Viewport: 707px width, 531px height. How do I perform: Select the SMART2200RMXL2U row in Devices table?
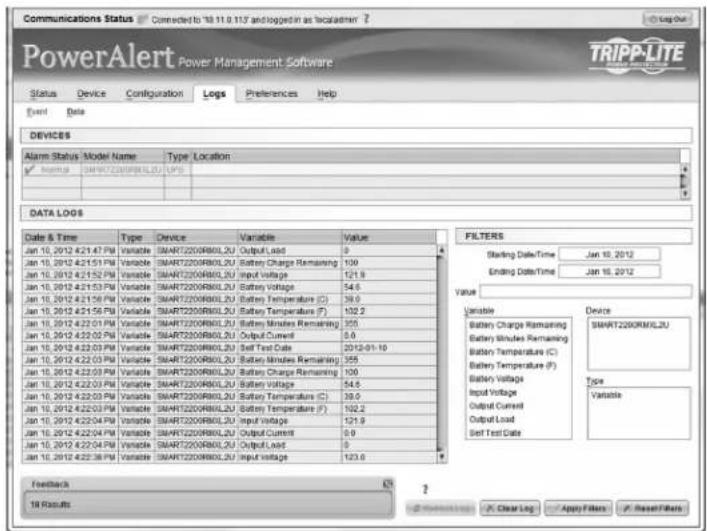point(351,169)
